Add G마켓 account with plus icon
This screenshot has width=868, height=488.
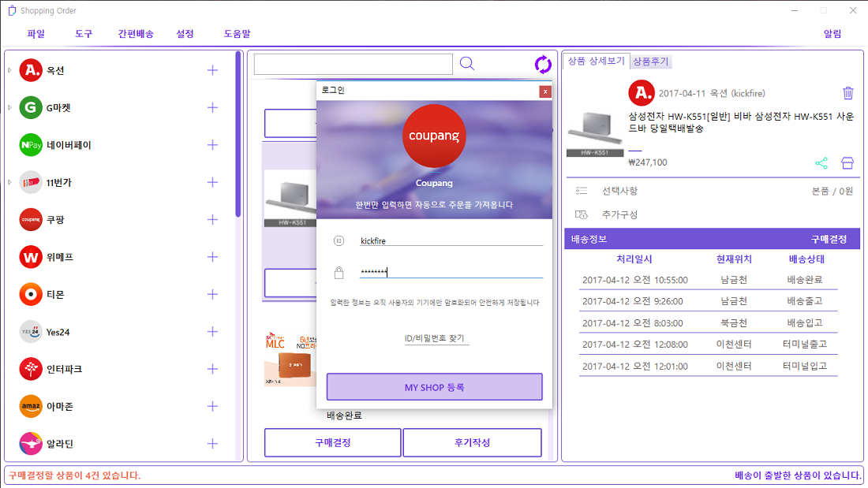pos(212,107)
